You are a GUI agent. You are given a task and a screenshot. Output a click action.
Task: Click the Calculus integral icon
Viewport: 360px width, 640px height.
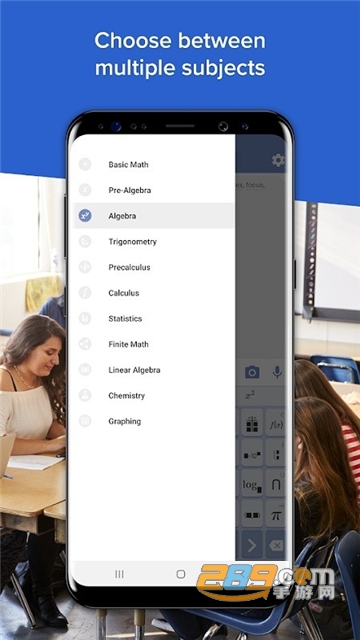[85, 293]
